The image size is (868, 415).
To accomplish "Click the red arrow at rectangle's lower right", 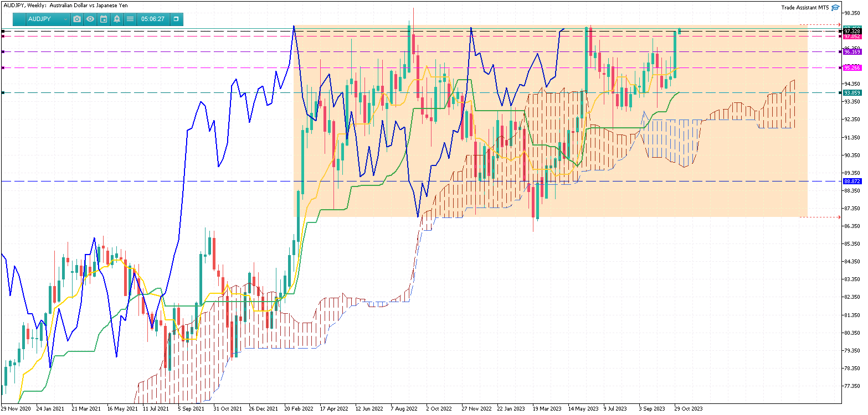I will click(839, 217).
